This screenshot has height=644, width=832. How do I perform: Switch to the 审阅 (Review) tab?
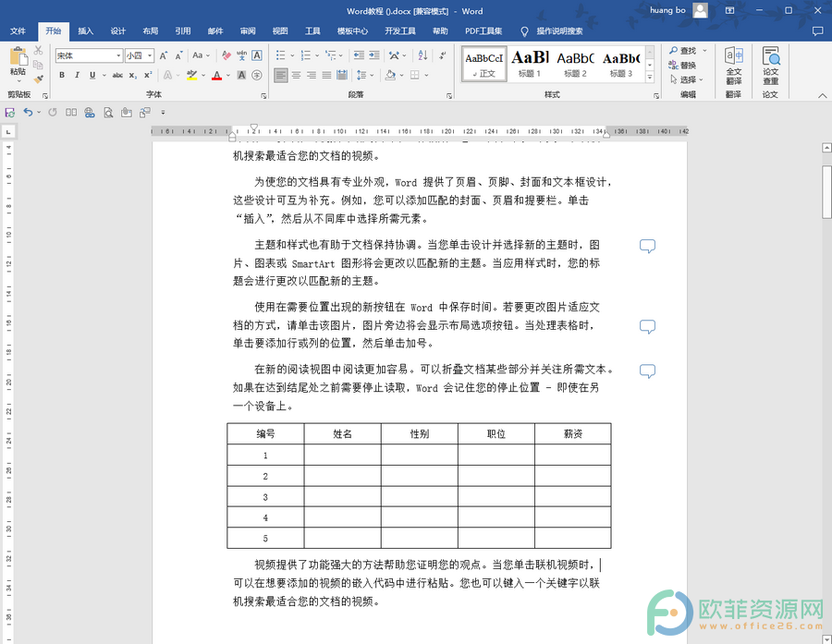click(248, 30)
